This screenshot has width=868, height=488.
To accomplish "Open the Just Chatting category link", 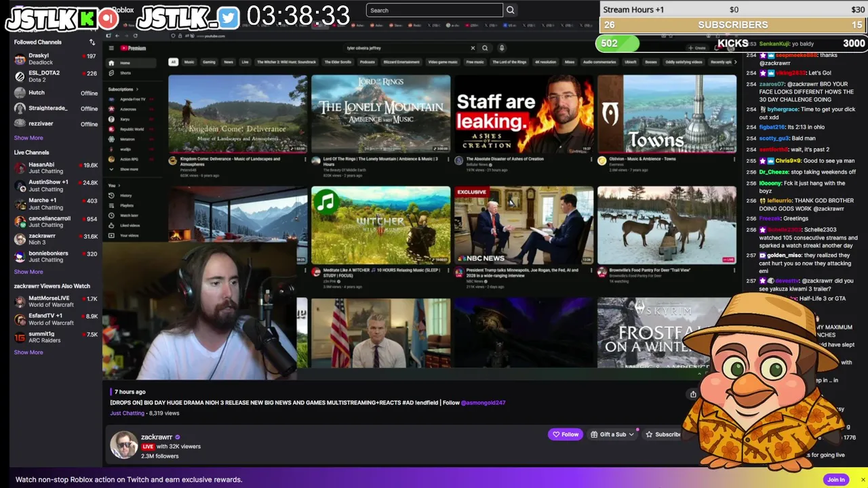I will coord(127,413).
